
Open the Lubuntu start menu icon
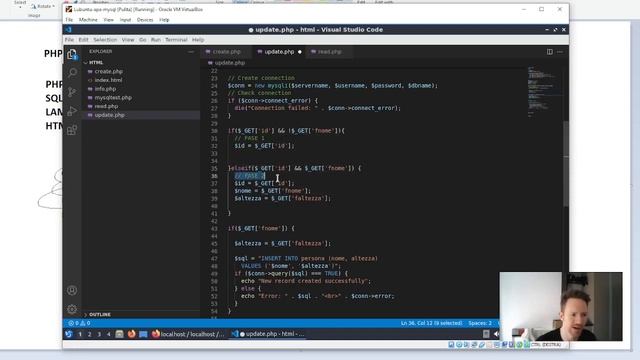pos(69,334)
